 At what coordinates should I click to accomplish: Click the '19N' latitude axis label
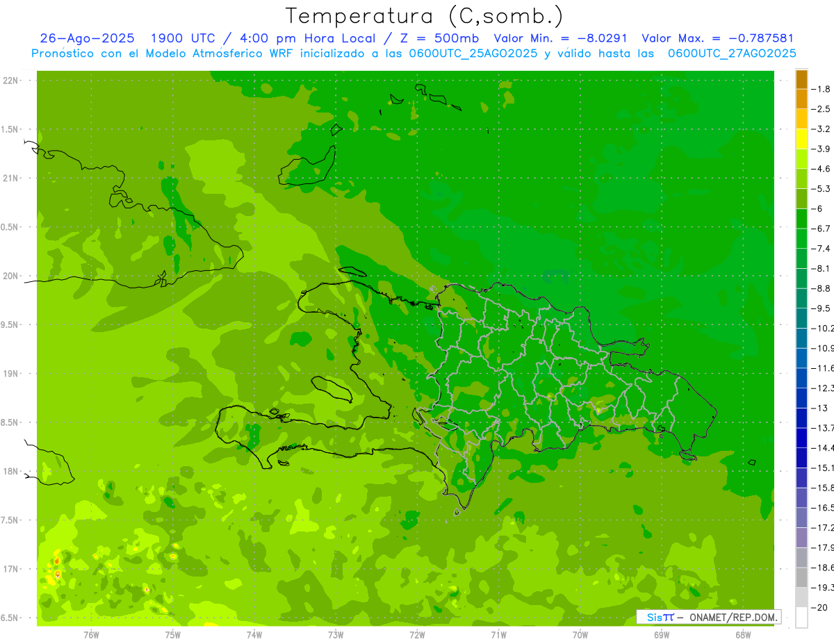coord(12,374)
